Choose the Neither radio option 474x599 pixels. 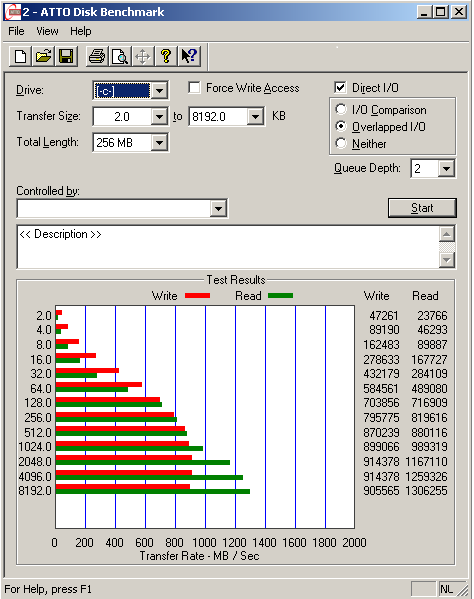point(341,143)
